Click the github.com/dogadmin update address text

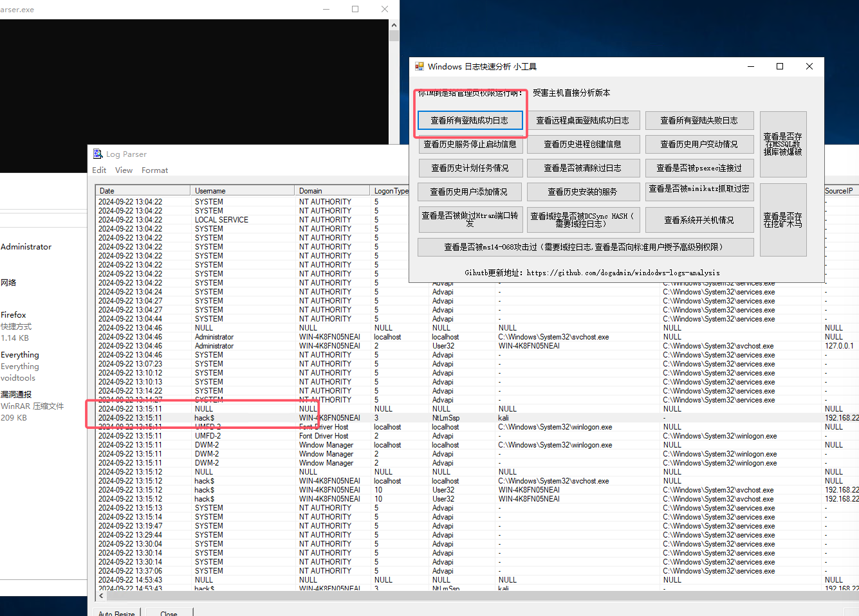592,273
